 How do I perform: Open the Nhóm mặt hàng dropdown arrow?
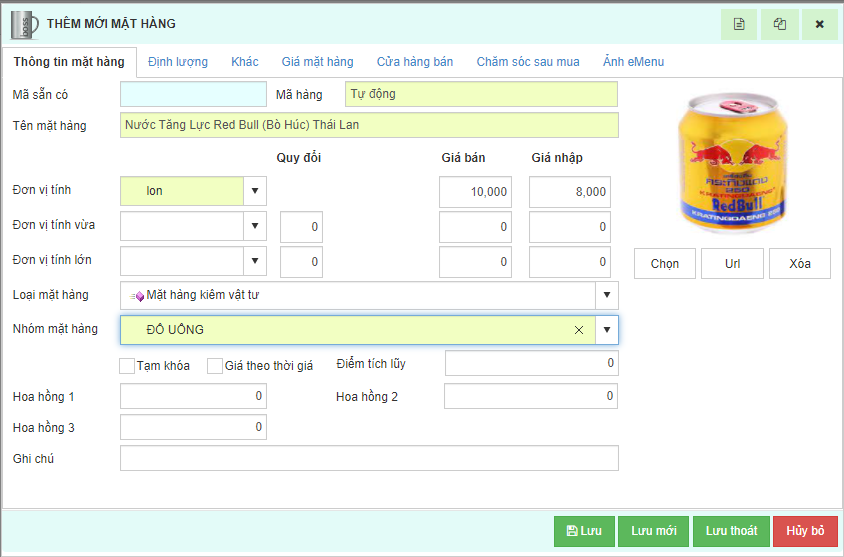(x=607, y=330)
